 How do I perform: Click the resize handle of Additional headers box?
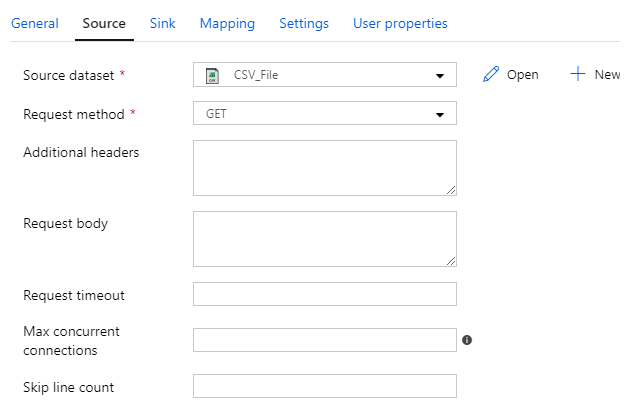(x=451, y=190)
